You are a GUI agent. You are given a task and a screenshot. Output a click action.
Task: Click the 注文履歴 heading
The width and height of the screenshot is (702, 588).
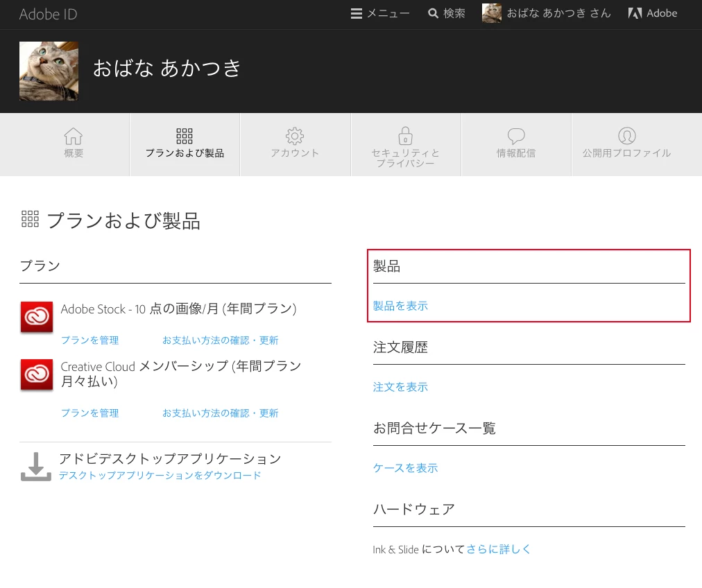click(400, 347)
